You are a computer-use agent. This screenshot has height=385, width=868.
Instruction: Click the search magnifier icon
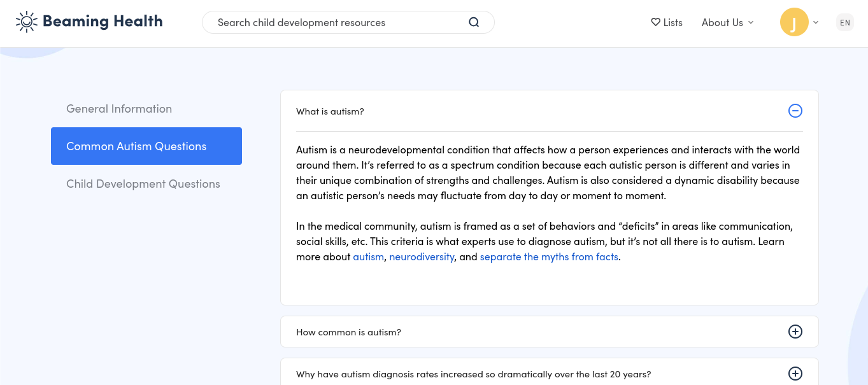click(474, 22)
